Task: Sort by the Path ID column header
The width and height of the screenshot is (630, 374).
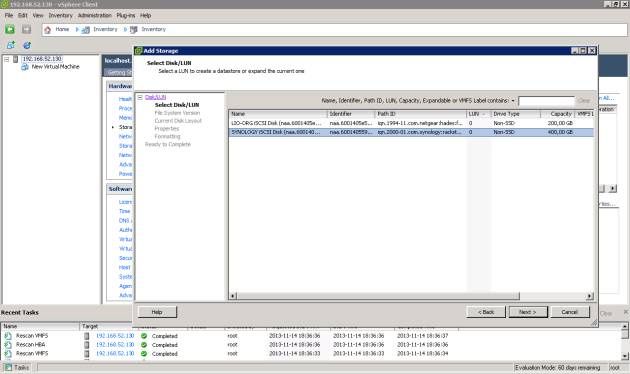Action: pos(421,114)
